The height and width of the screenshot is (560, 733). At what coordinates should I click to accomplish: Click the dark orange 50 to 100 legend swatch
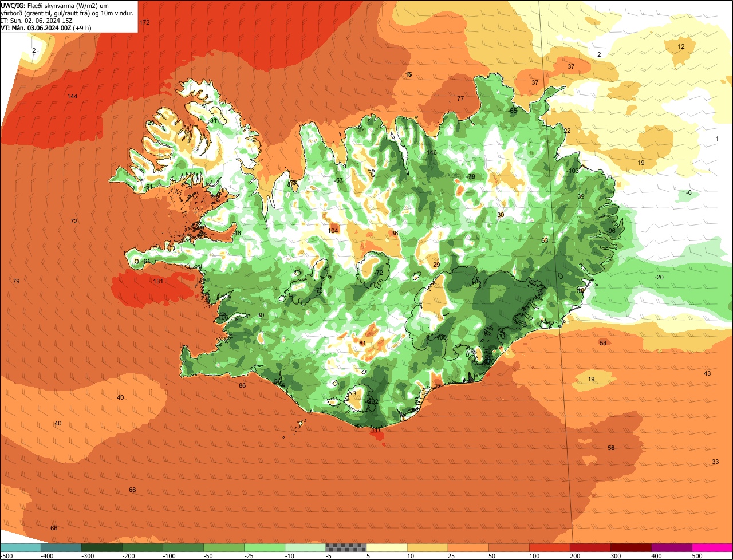coord(509,547)
